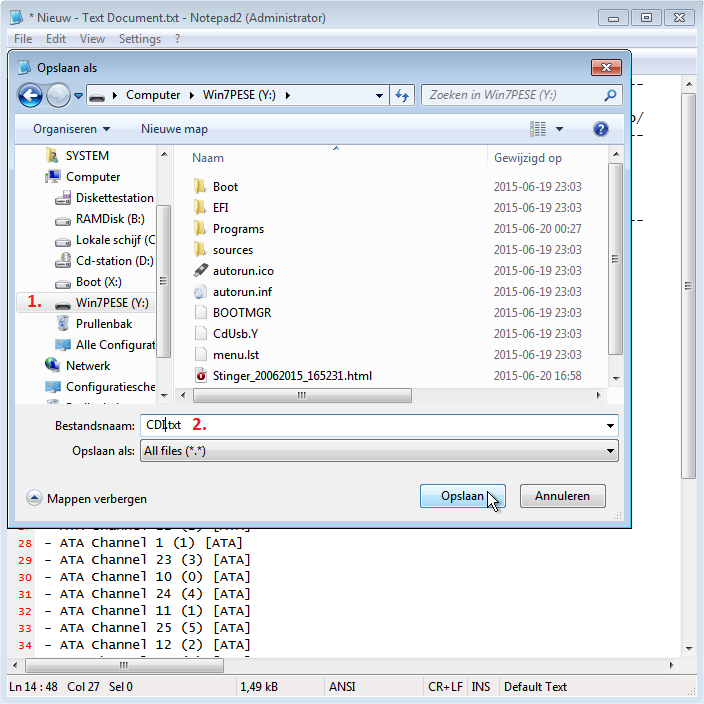
Task: Click the menu.lst file icon
Action: [x=201, y=355]
